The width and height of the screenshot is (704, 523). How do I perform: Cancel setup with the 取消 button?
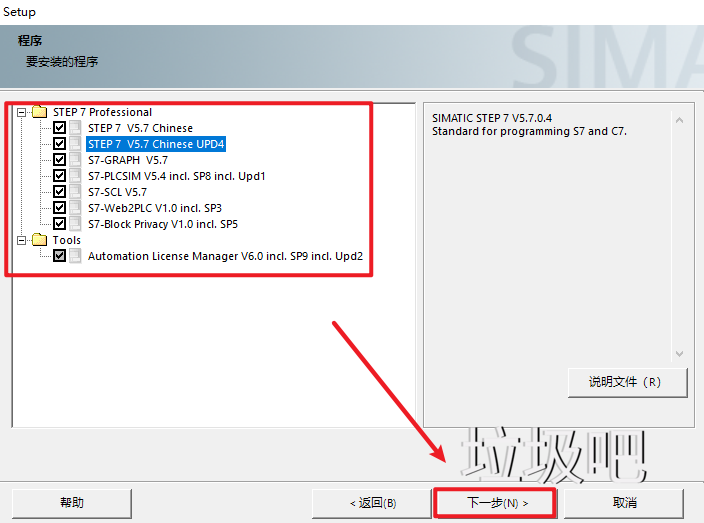tap(624, 502)
